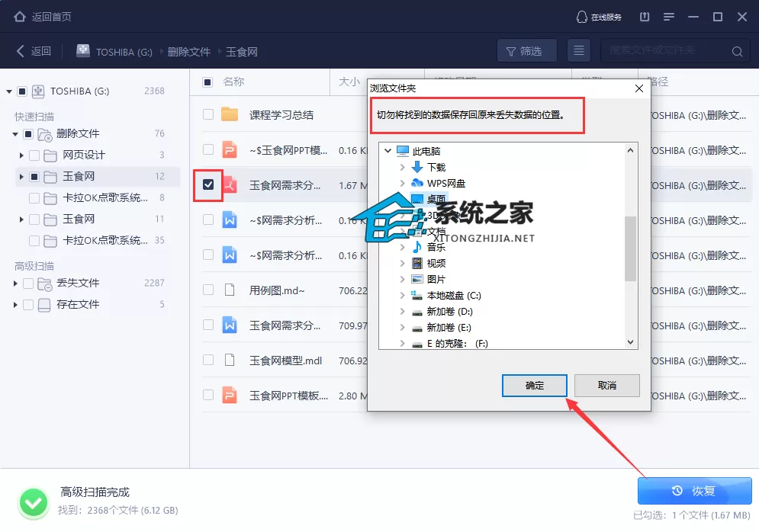Click the filter funnel button 筛选

526,51
